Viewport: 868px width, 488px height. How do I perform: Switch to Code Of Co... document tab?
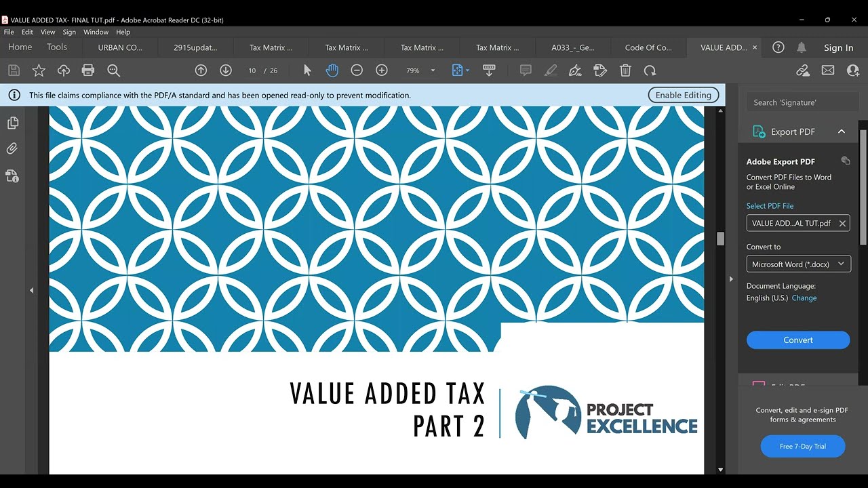pyautogui.click(x=648, y=47)
